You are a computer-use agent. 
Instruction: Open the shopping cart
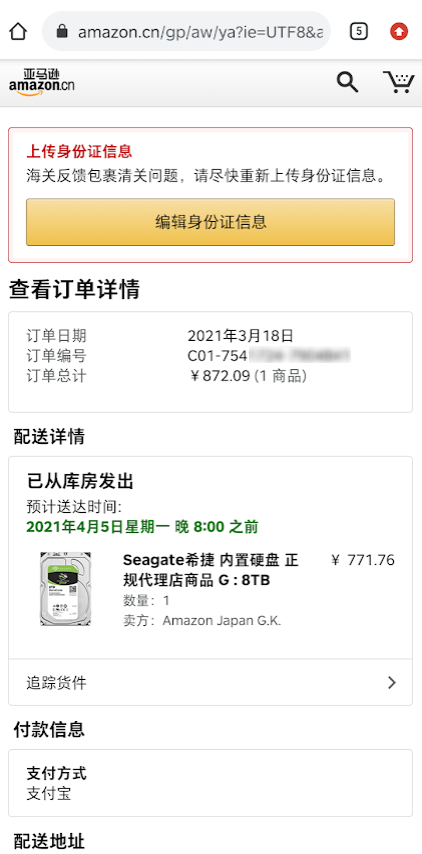click(399, 82)
